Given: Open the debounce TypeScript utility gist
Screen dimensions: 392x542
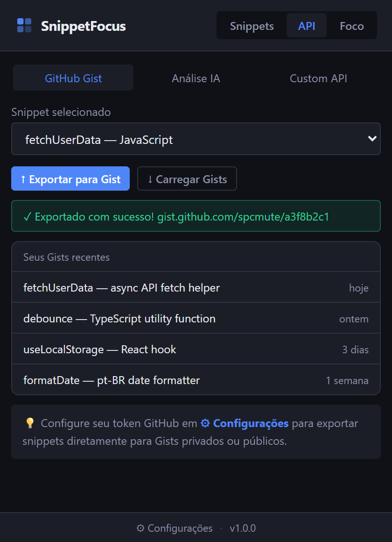Looking at the screenshot, I should [x=196, y=318].
